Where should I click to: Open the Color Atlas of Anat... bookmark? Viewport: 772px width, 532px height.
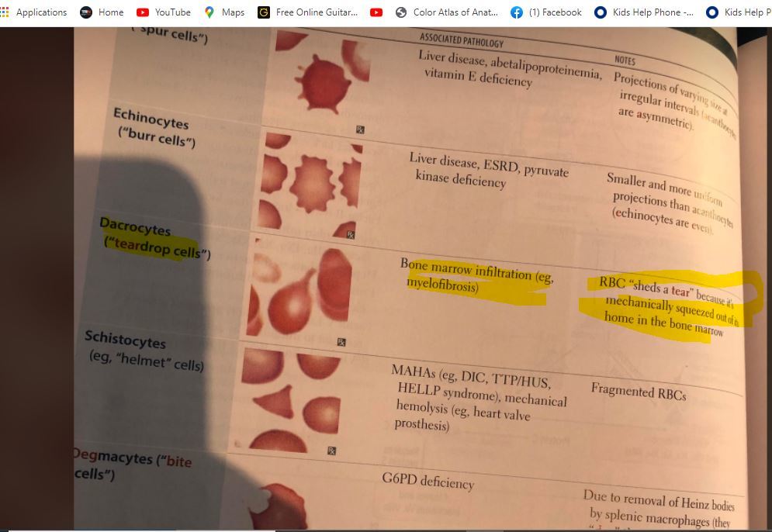point(447,12)
